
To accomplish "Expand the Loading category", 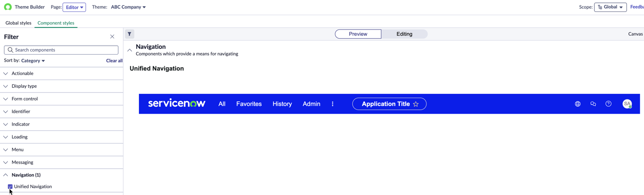I will (x=62, y=137).
